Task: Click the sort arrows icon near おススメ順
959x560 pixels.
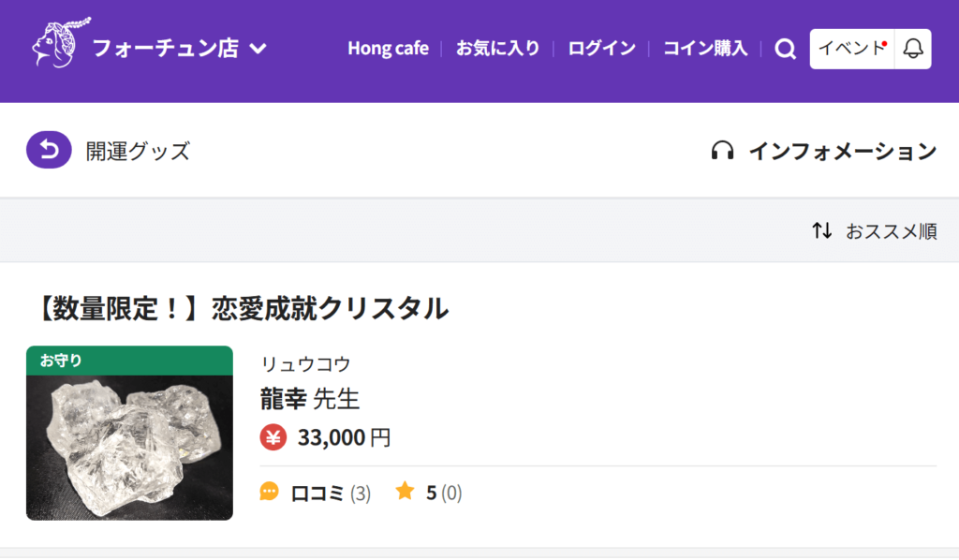Action: pos(821,231)
